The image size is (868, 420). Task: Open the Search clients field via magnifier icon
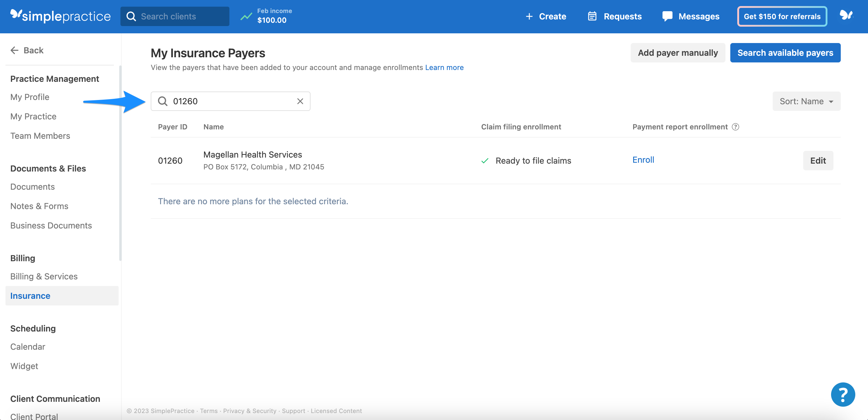(x=131, y=16)
